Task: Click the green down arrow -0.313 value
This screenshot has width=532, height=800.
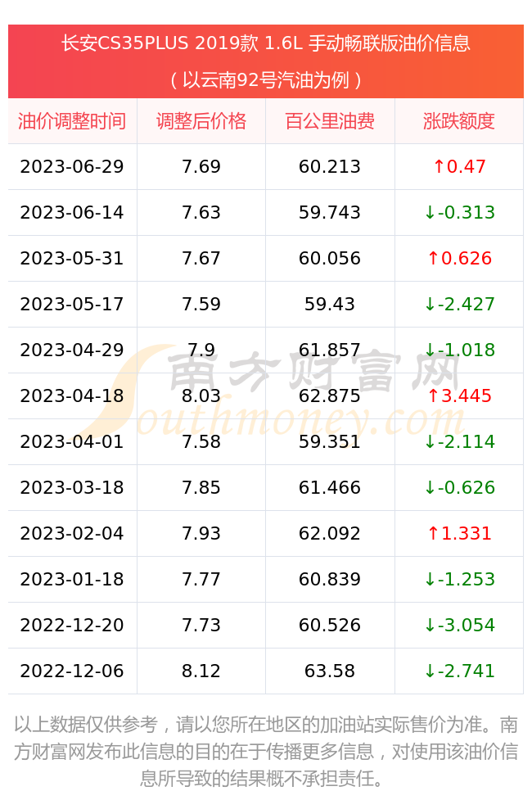Action: [459, 212]
